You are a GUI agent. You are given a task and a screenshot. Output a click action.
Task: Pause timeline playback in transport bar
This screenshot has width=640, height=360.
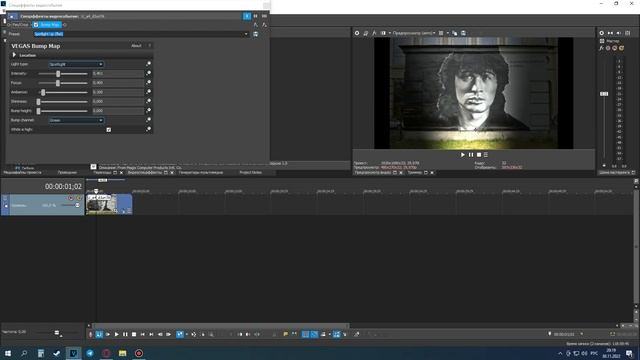tap(125, 334)
